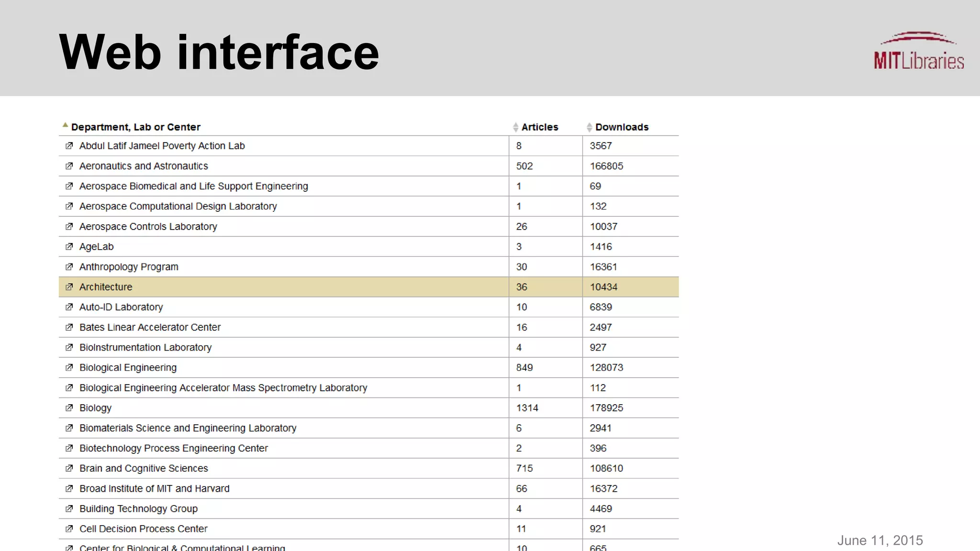Open the Architecture department link
The width and height of the screenshot is (980, 551).
tap(106, 287)
